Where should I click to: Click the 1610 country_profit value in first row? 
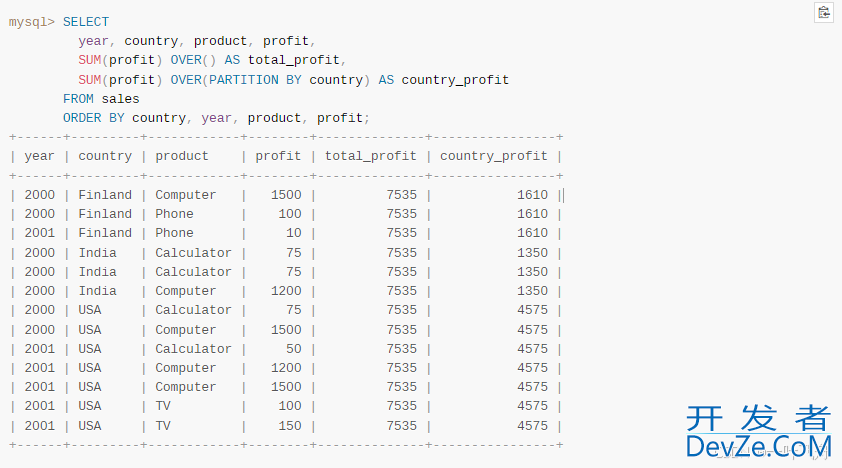tap(533, 195)
